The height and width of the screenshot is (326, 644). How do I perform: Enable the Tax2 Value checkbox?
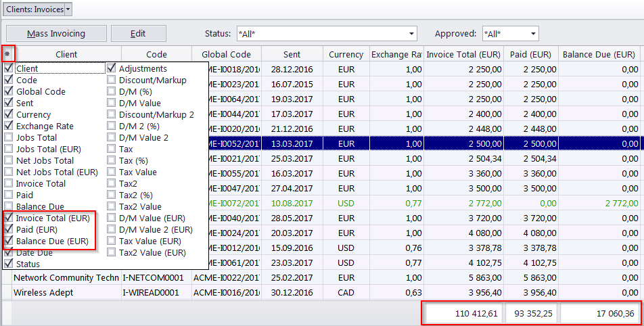[x=112, y=206]
